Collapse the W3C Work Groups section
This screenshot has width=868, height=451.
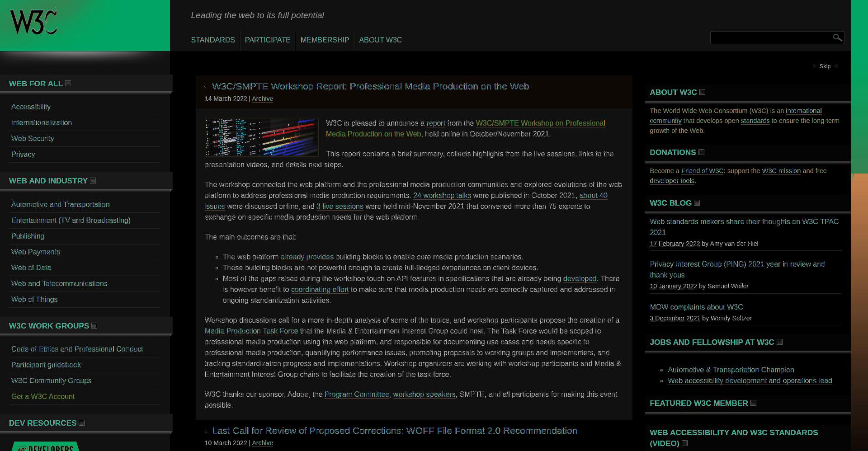click(94, 326)
